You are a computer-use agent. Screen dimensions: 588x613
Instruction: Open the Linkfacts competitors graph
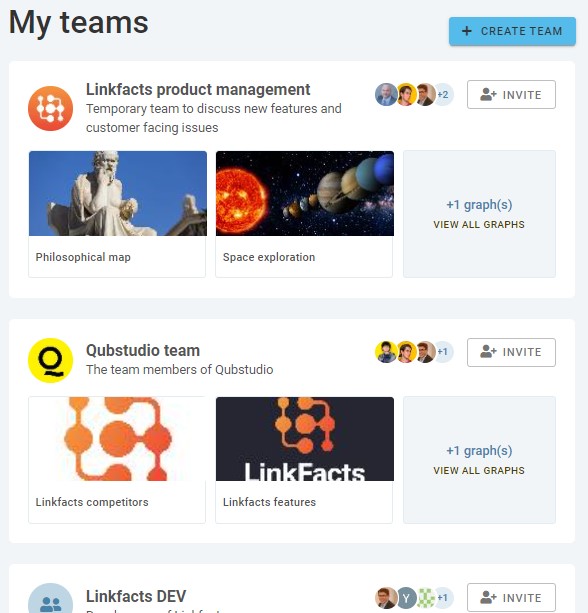click(117, 460)
